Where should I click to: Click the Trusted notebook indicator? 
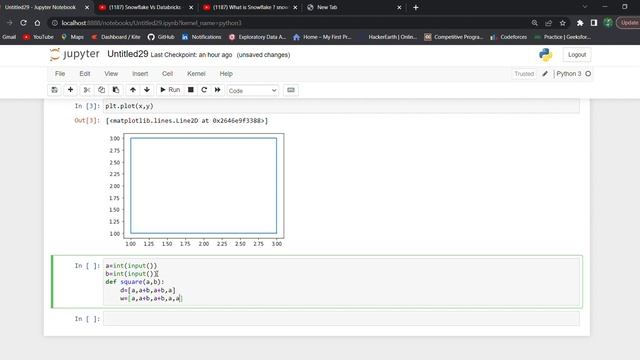pos(524,74)
